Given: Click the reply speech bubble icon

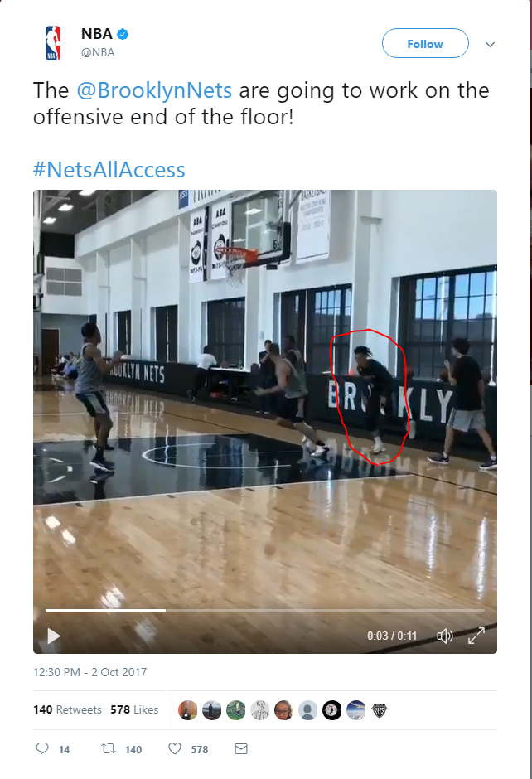Looking at the screenshot, I should coord(43,748).
